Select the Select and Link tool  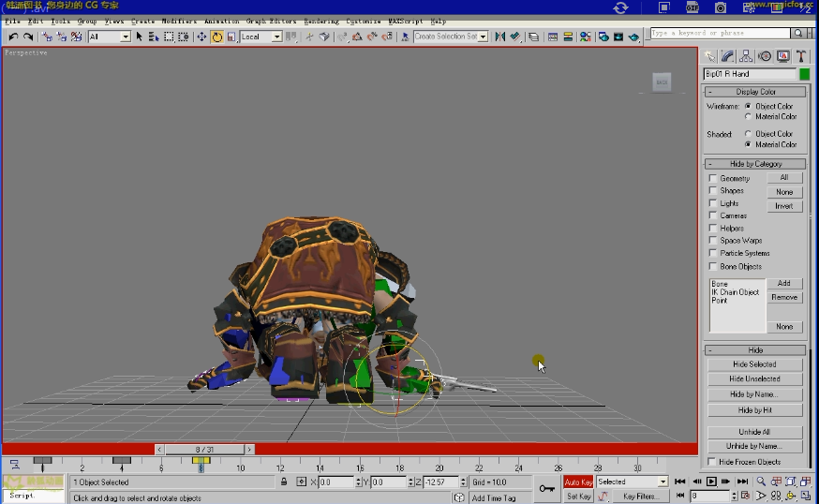pos(47,37)
